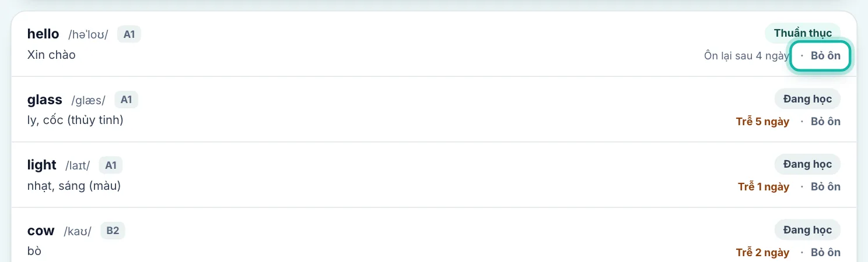Viewport: 868px width, 262px height.
Task: Open the word "glass" entry
Action: point(45,100)
